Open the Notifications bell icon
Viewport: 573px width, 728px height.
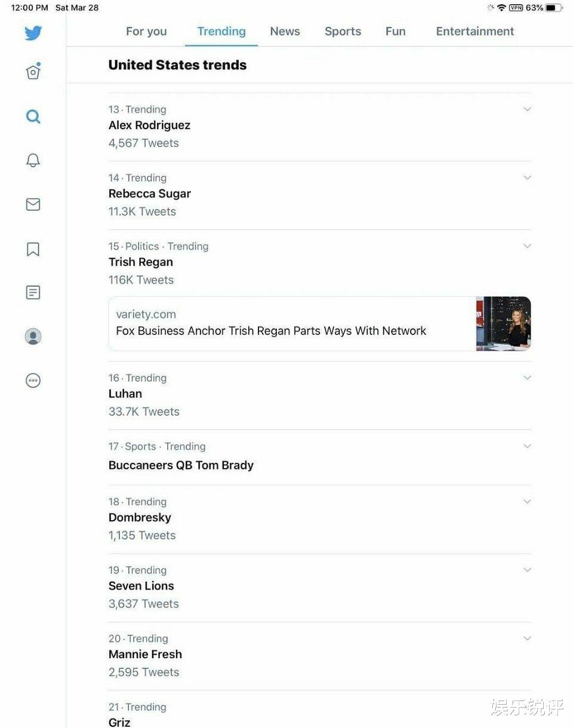(x=33, y=160)
